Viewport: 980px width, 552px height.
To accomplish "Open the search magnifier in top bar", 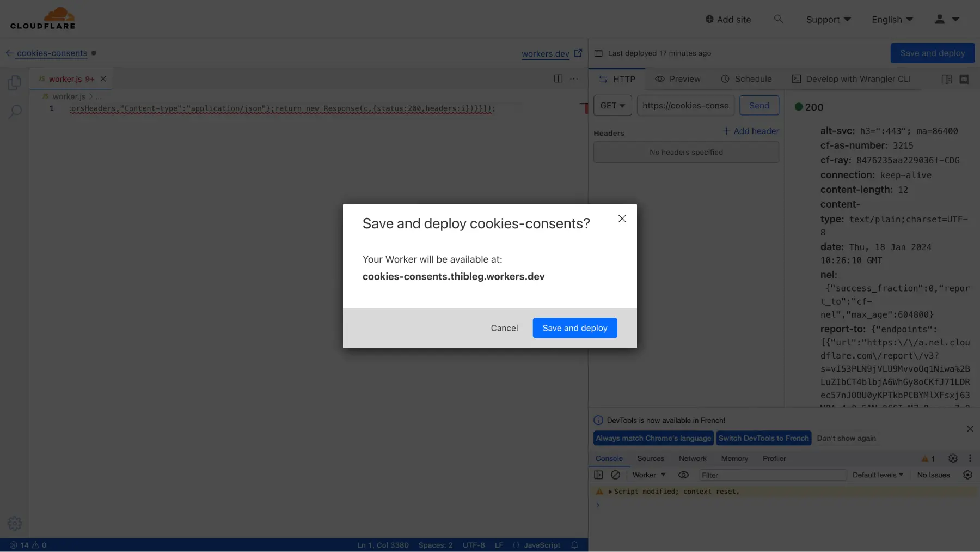I will (779, 19).
